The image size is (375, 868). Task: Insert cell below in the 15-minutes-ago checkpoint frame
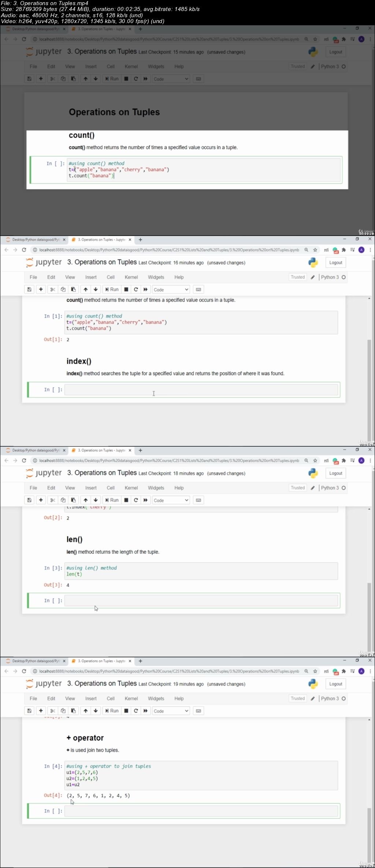pyautogui.click(x=41, y=79)
